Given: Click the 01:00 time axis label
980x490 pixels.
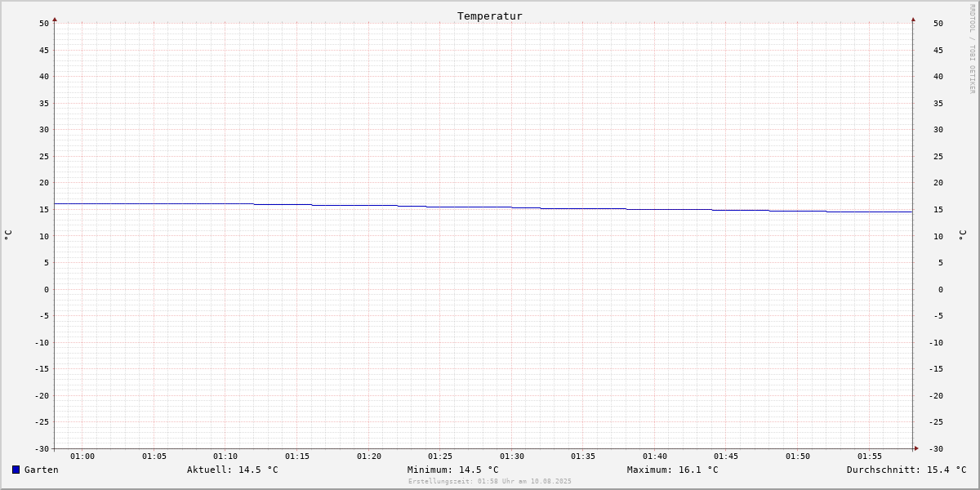Looking at the screenshot, I should coord(82,457).
